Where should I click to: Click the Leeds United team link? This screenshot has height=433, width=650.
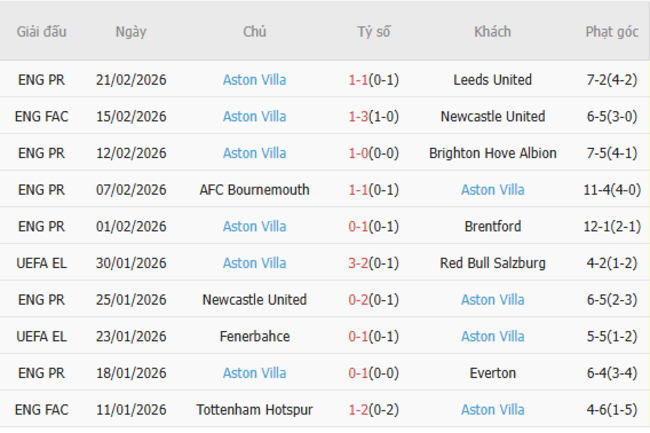pyautogui.click(x=492, y=80)
